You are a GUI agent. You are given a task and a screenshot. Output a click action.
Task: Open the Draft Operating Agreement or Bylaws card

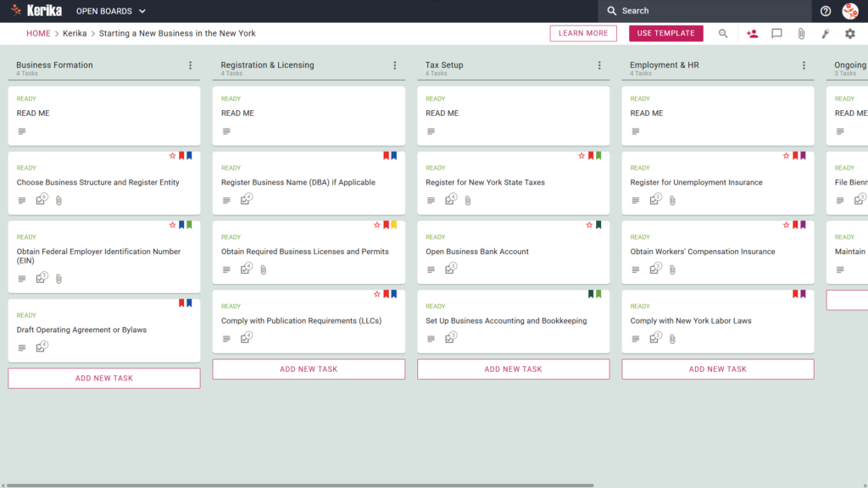[x=104, y=330]
